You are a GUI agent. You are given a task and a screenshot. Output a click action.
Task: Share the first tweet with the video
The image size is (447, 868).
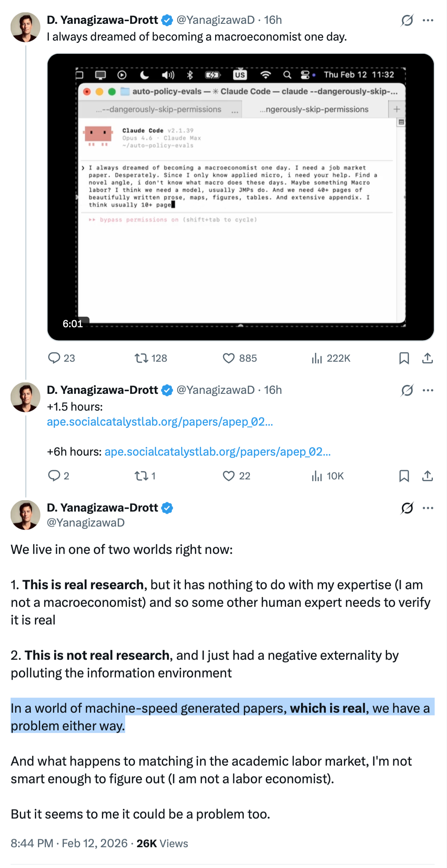427,358
